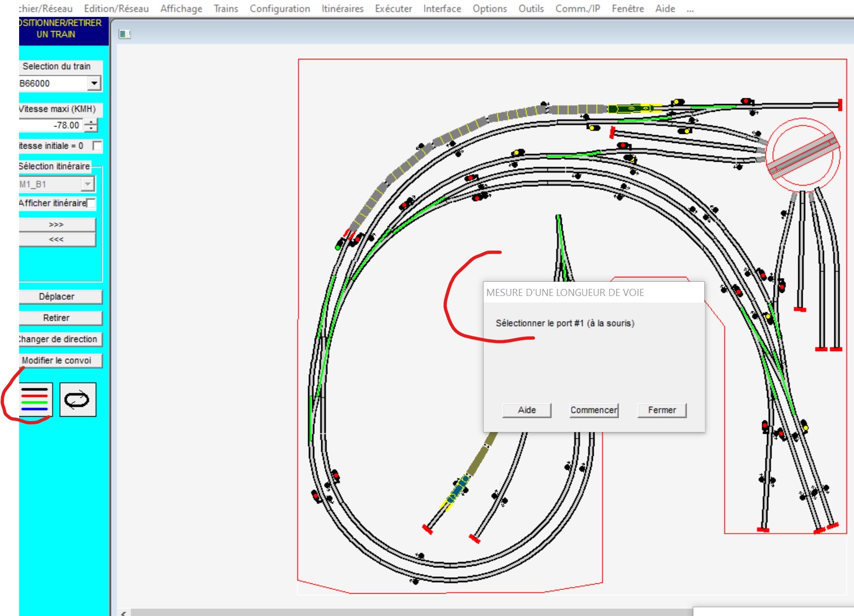This screenshot has width=854, height=616.
Task: Click the 'Sélectionner le port #1' text
Action: [565, 323]
